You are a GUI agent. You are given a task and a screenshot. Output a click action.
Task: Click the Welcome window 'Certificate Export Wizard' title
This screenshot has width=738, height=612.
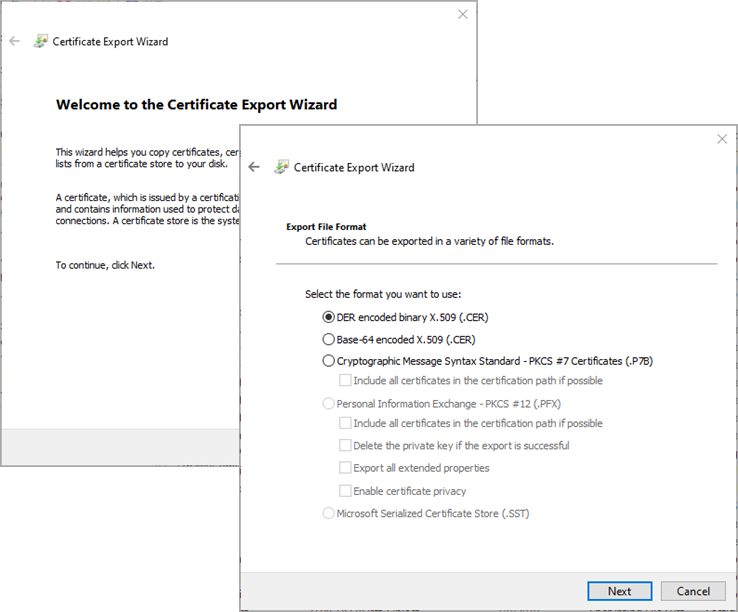pyautogui.click(x=110, y=42)
